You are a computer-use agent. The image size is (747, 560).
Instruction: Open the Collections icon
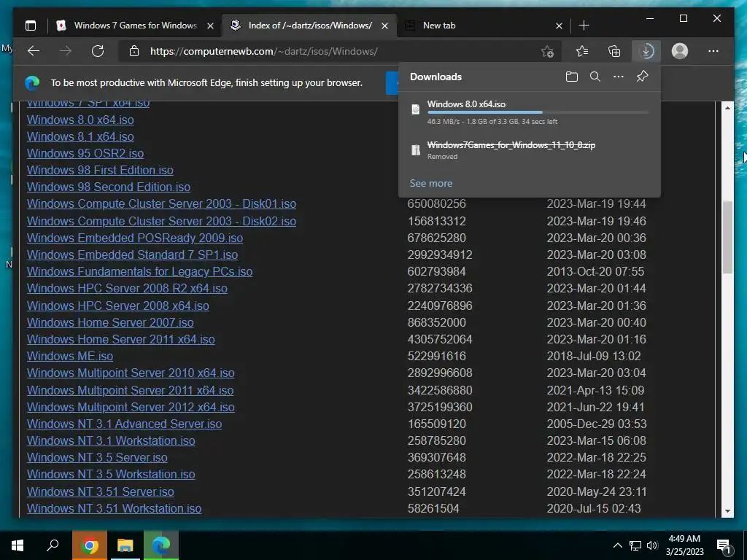point(614,51)
